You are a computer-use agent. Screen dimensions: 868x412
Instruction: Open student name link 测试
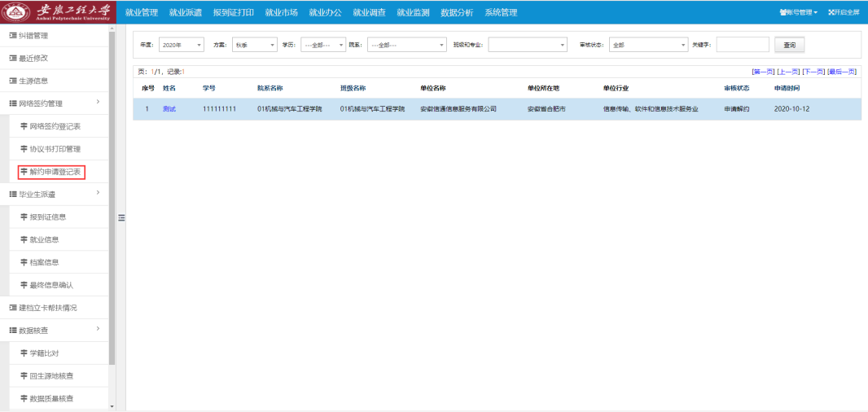(169, 108)
